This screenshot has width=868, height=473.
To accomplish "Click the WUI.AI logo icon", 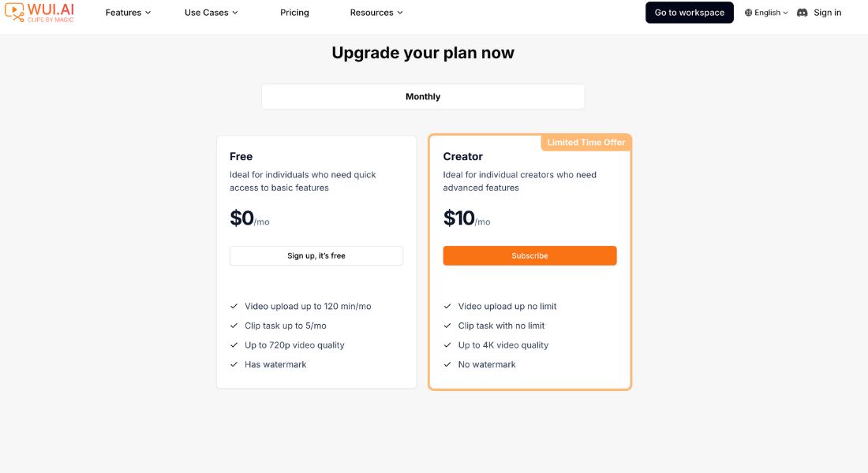I will pyautogui.click(x=14, y=12).
